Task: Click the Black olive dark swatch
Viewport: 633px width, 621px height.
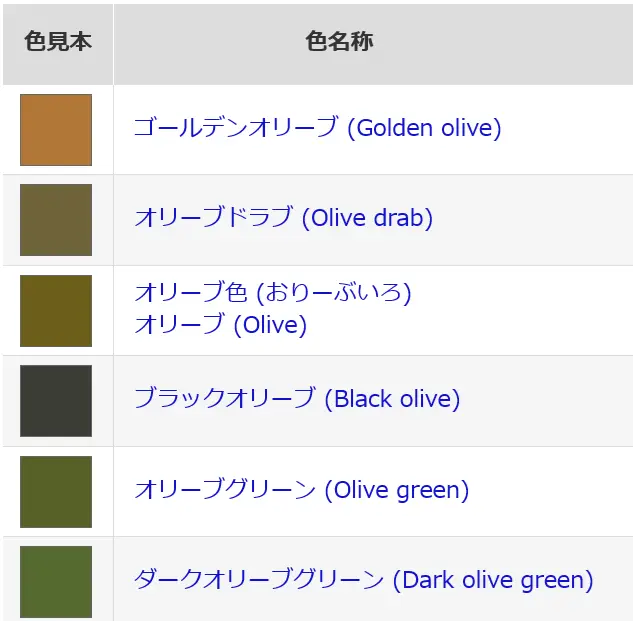Action: pos(56,401)
